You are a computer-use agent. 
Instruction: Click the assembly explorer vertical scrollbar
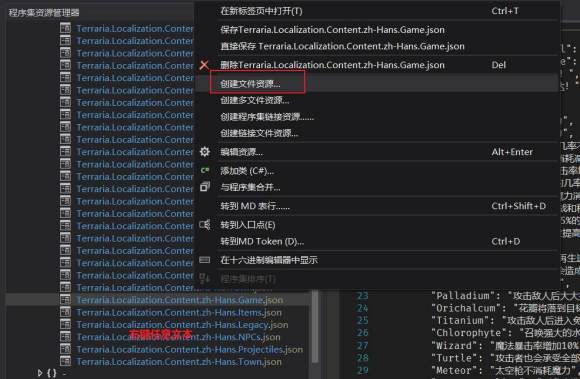(x=315, y=326)
